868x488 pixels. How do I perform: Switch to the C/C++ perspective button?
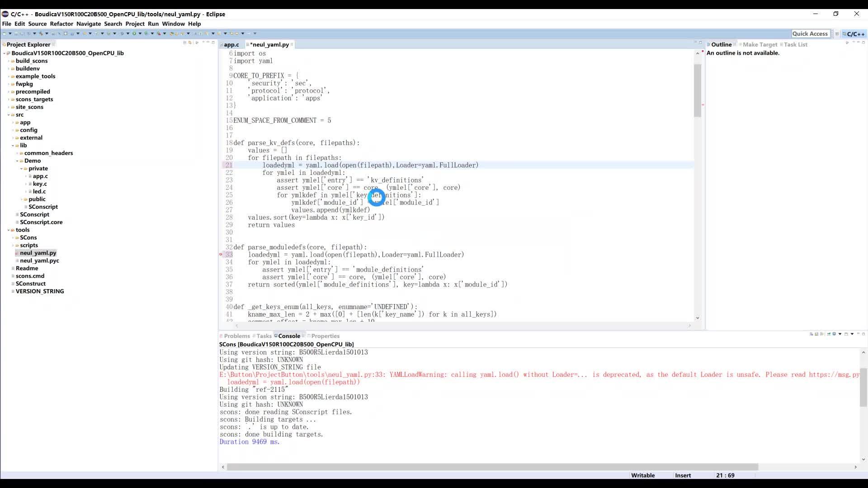pyautogui.click(x=854, y=34)
